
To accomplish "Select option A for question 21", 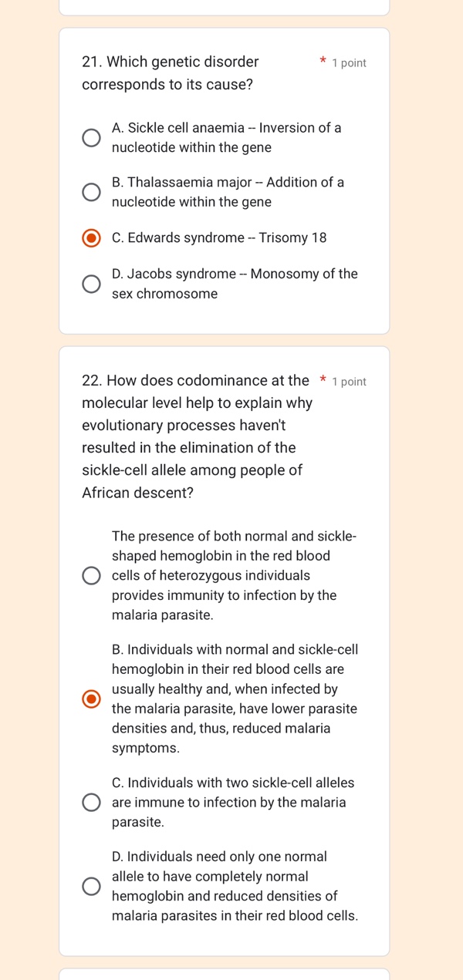I will tap(91, 137).
